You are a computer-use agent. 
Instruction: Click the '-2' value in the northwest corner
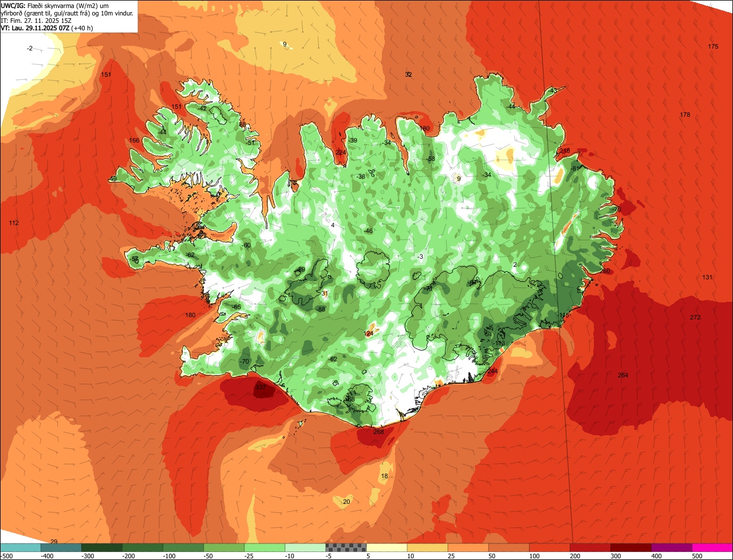click(30, 48)
